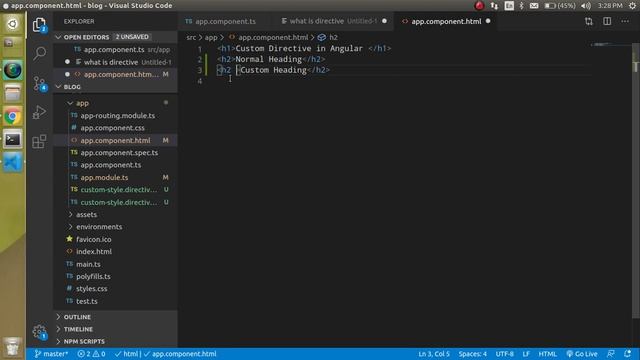Viewport: 640px width, 360px height.
Task: Click the Bluetooth icon in top panel
Action: 521,6
